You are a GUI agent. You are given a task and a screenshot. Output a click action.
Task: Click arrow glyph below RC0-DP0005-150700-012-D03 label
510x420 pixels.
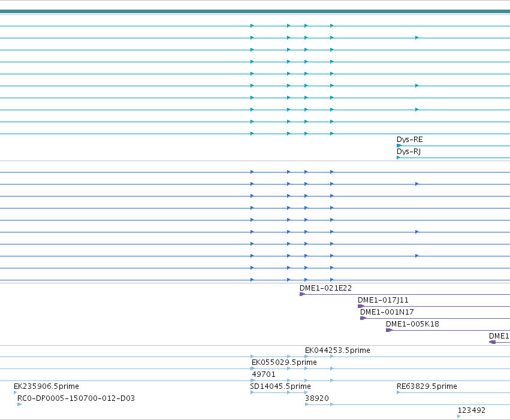20,404
